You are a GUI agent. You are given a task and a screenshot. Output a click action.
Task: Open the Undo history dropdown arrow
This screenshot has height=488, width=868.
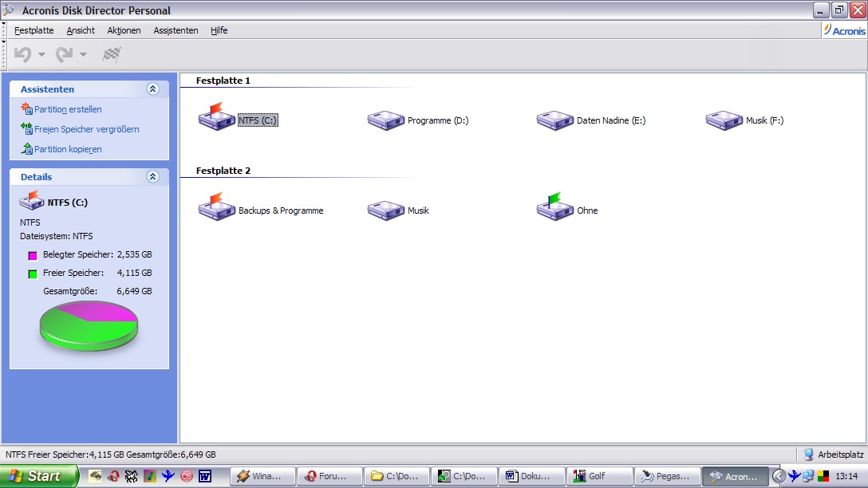tap(41, 54)
